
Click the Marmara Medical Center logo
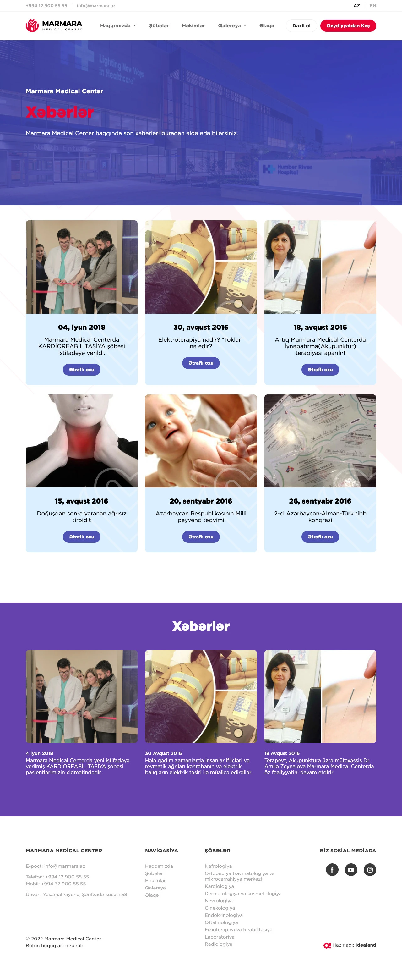(54, 25)
